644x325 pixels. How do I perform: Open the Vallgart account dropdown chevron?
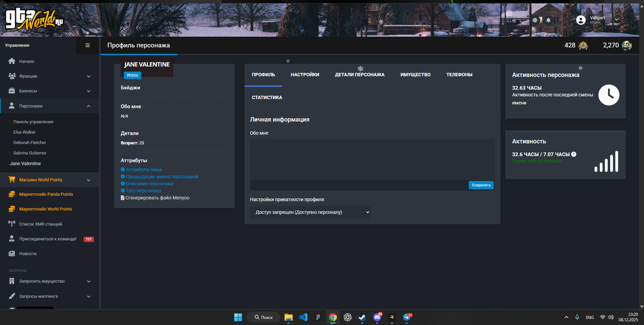coord(617,20)
